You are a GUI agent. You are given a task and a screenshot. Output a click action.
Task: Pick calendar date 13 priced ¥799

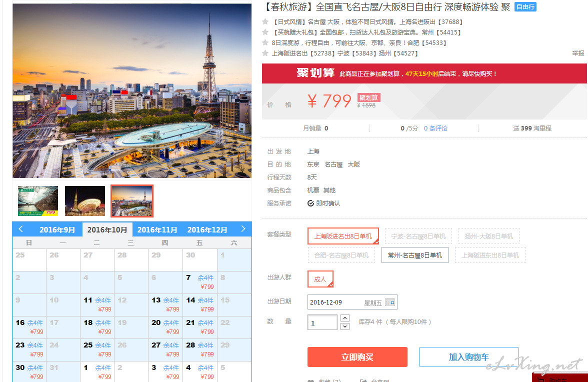[x=165, y=305]
